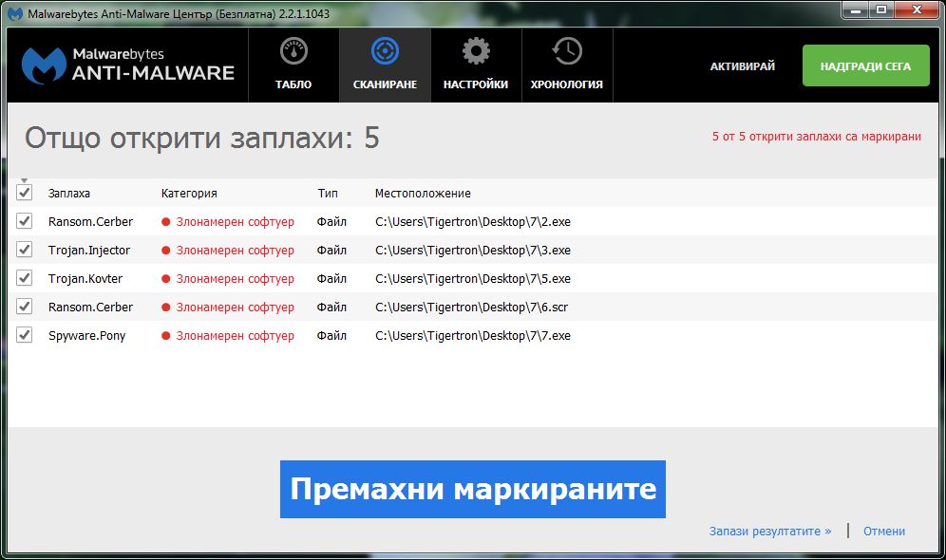946x560 pixels.
Task: Click red dot in Trojan.Kovter row
Action: pyautogui.click(x=166, y=278)
